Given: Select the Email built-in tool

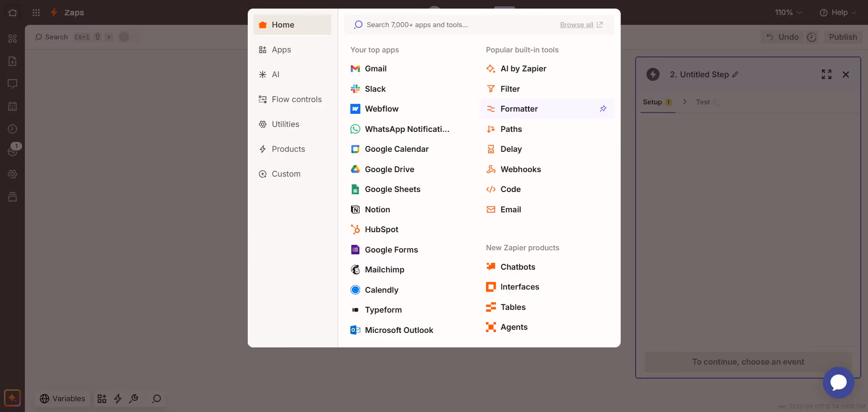Looking at the screenshot, I should coord(503,210).
